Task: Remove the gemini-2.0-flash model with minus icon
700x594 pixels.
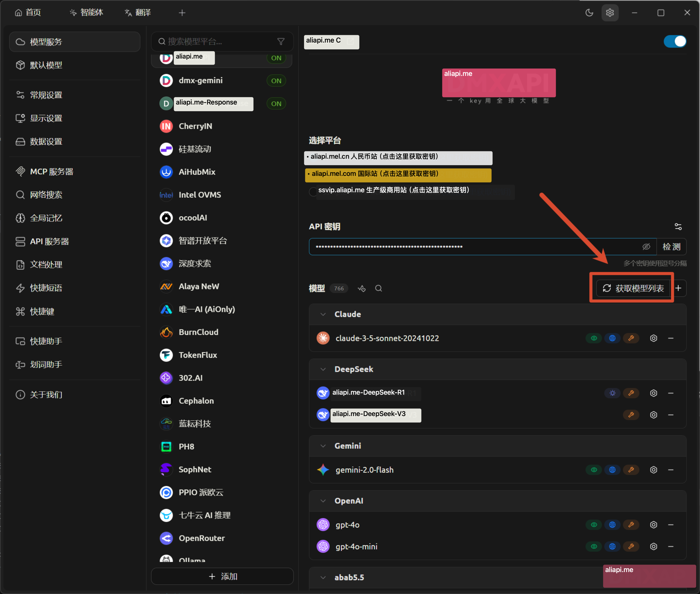Action: [x=671, y=470]
